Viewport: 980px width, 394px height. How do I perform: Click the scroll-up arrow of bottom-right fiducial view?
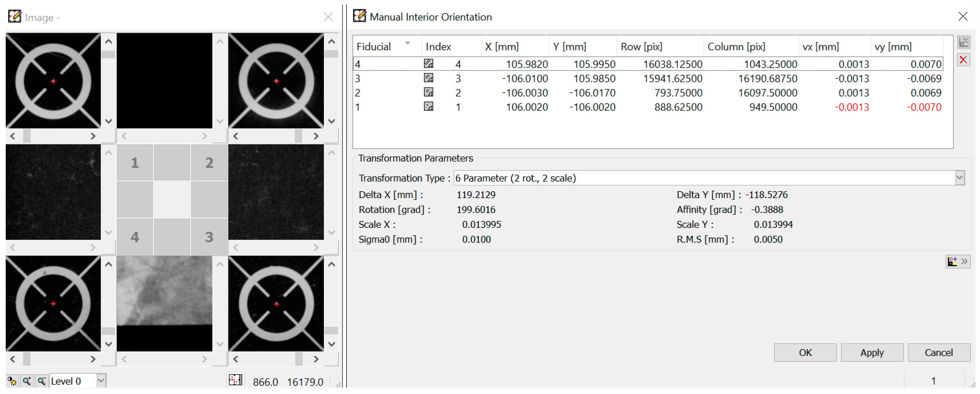pos(331,264)
